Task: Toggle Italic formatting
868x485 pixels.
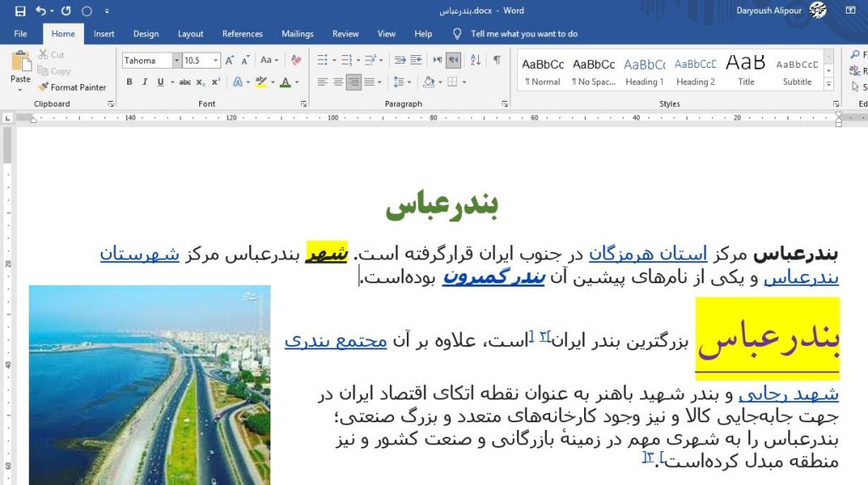Action: (145, 82)
